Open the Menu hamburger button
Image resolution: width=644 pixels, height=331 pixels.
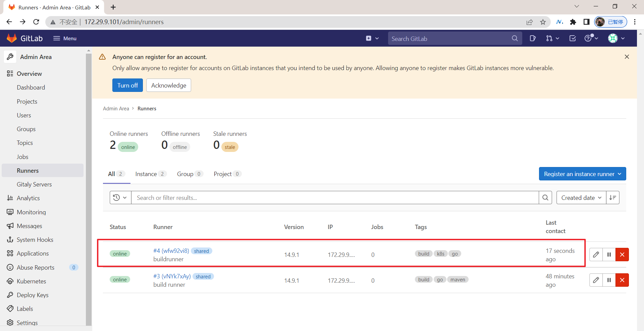65,38
